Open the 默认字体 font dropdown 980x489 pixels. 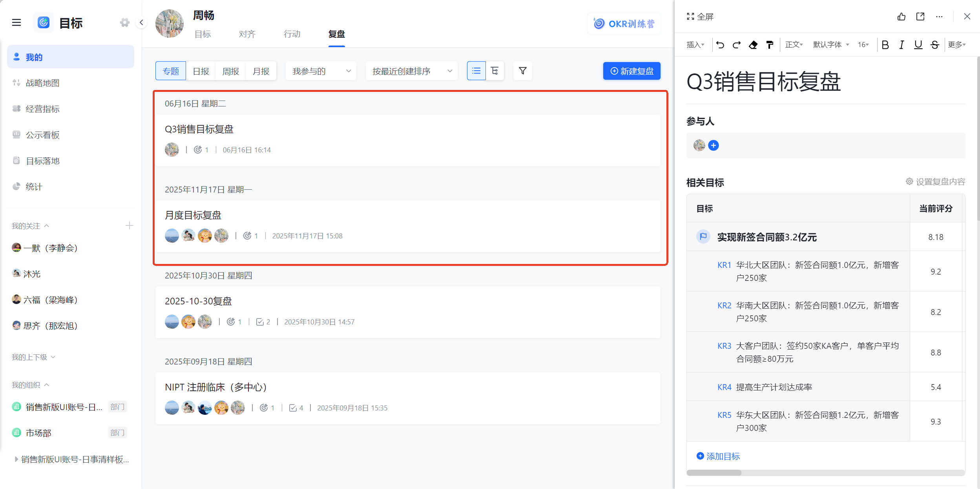click(x=831, y=45)
